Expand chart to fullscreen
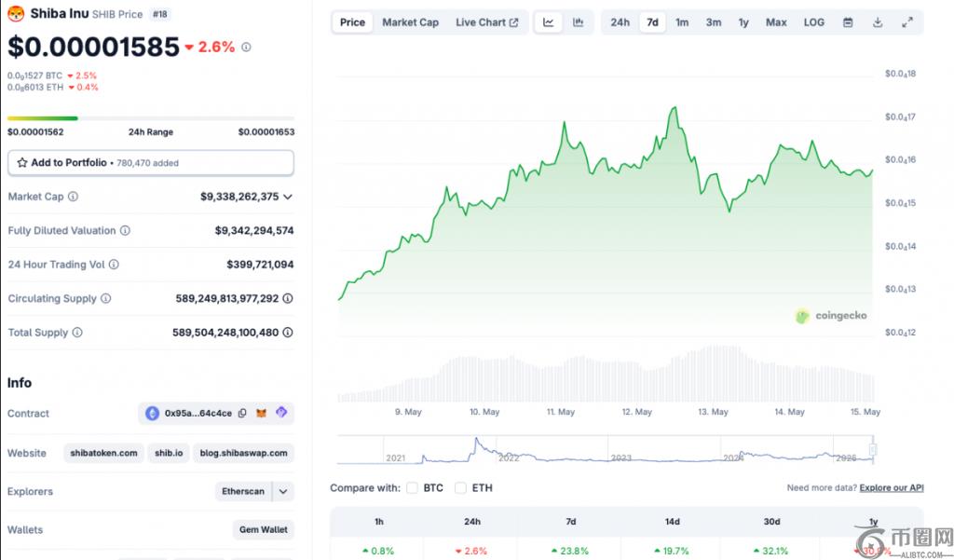Screen dimensions: 954x560 907,22
